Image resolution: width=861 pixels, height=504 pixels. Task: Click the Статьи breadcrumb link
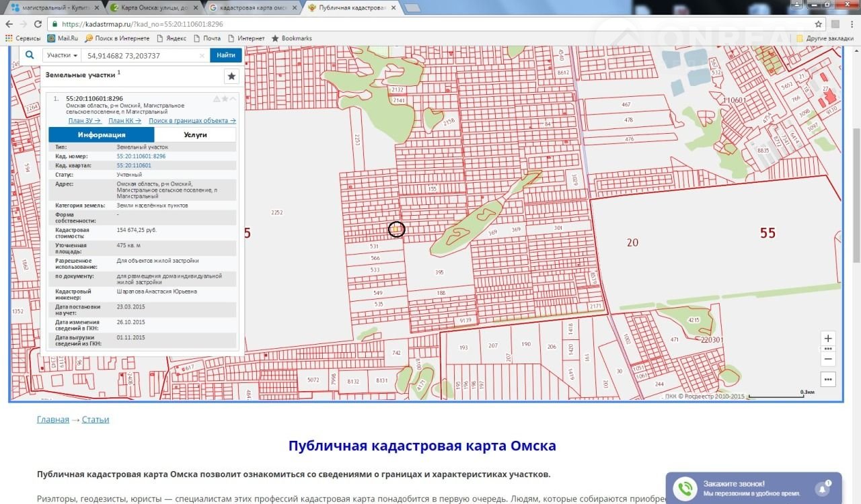point(96,419)
